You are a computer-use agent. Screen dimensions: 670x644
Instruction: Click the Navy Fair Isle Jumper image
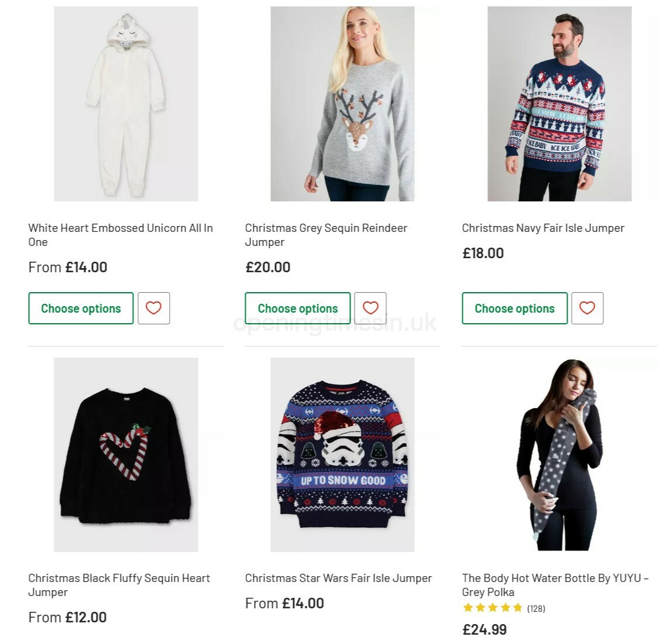click(x=559, y=104)
